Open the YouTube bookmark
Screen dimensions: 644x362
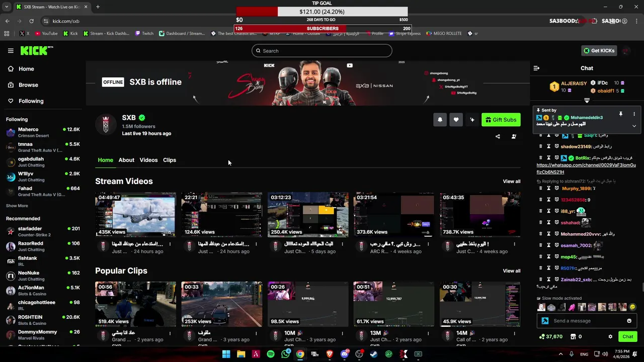tap(46, 34)
